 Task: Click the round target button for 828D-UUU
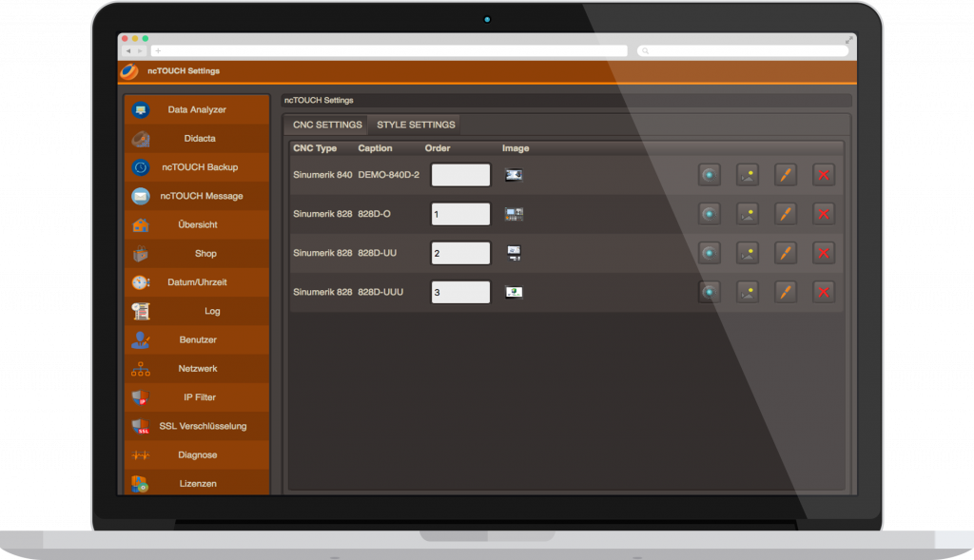pyautogui.click(x=709, y=293)
